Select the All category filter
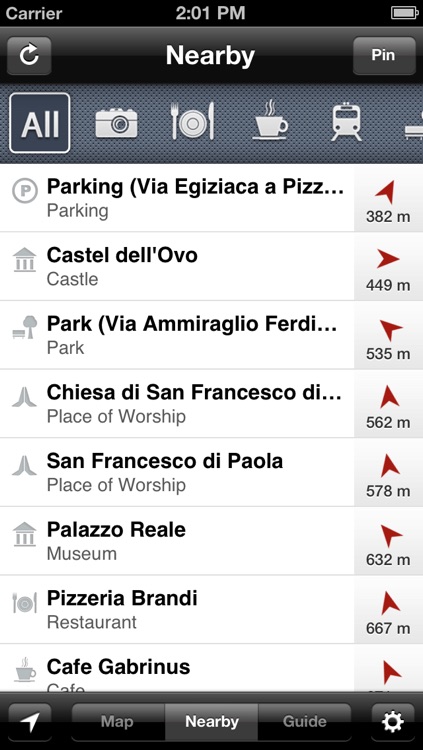Viewport: 423px width, 750px height. tap(40, 123)
